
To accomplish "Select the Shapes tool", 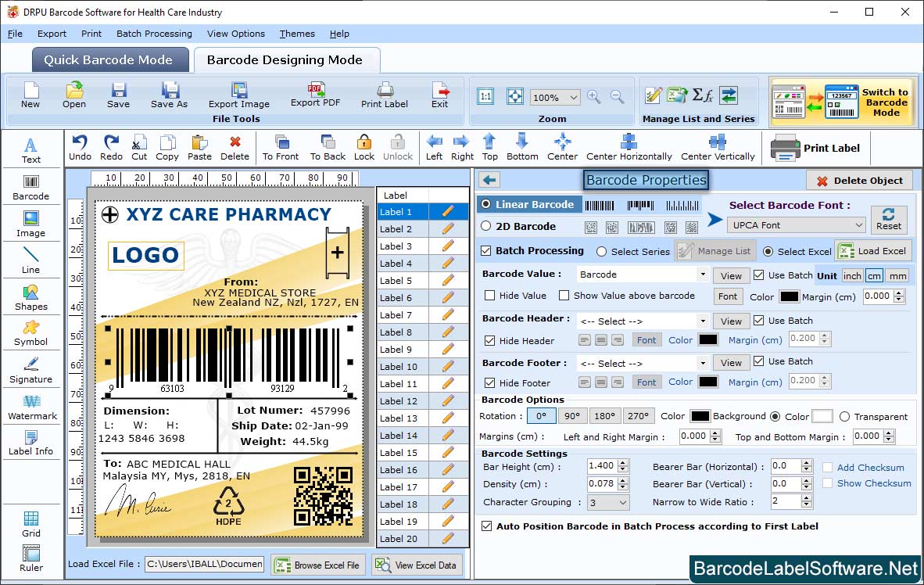I will click(x=30, y=298).
